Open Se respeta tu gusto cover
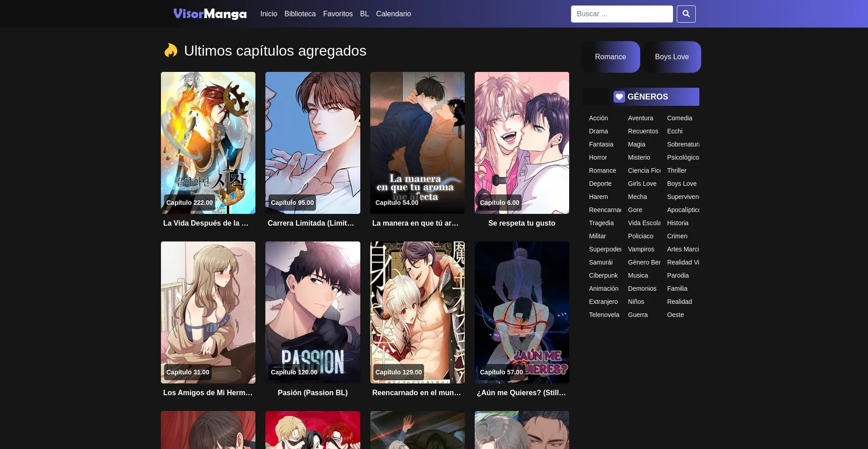The height and width of the screenshot is (449, 868). [x=522, y=143]
